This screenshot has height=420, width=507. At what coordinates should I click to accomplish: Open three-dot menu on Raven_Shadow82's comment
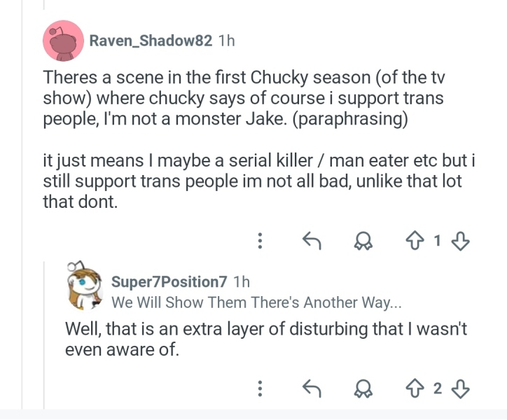pos(260,241)
